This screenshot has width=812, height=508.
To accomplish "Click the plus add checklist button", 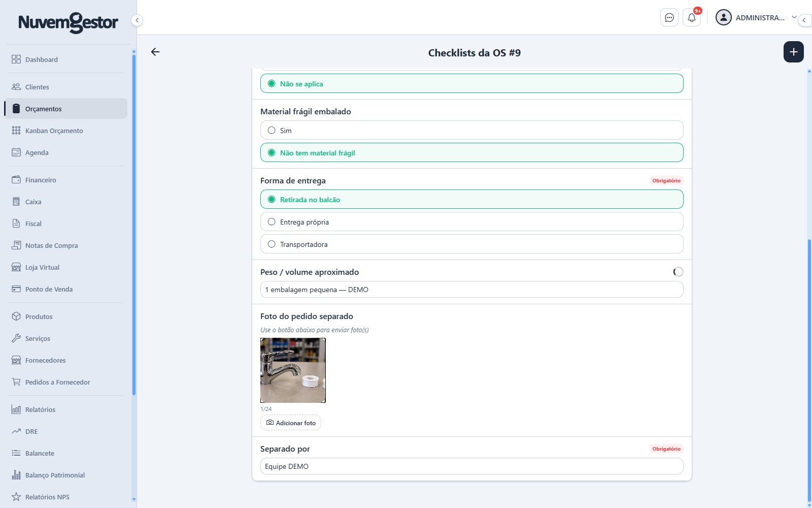I will (x=793, y=52).
